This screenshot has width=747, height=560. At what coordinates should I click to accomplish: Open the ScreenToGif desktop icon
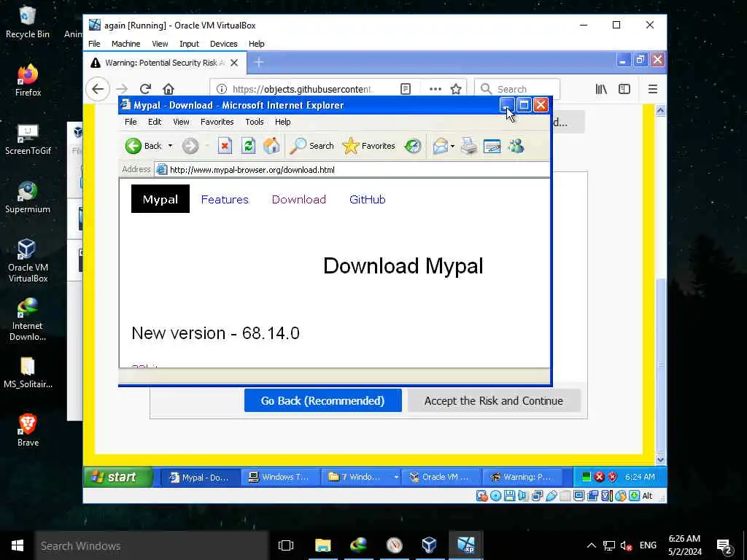click(x=28, y=139)
